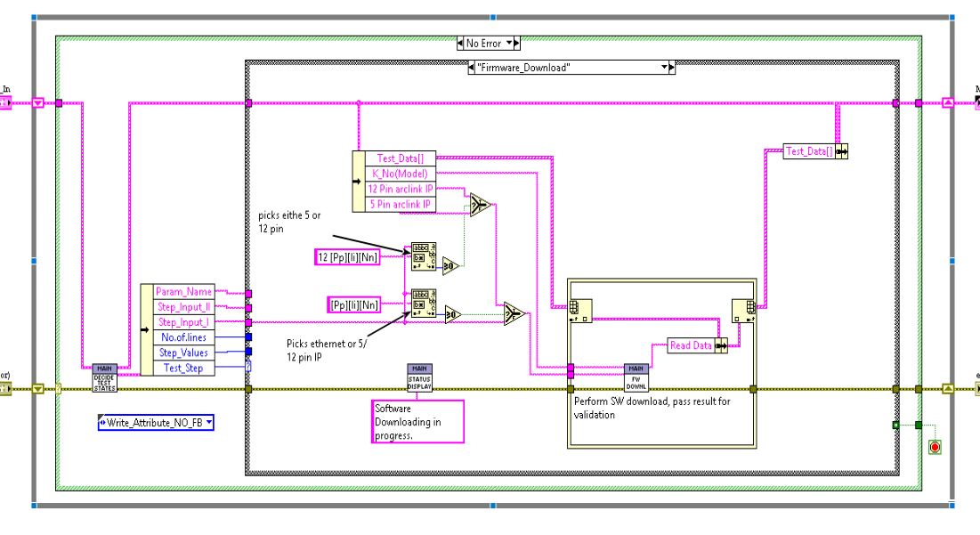Select the Step_Input_II unbundle element
The width and height of the screenshot is (980, 535).
183,307
